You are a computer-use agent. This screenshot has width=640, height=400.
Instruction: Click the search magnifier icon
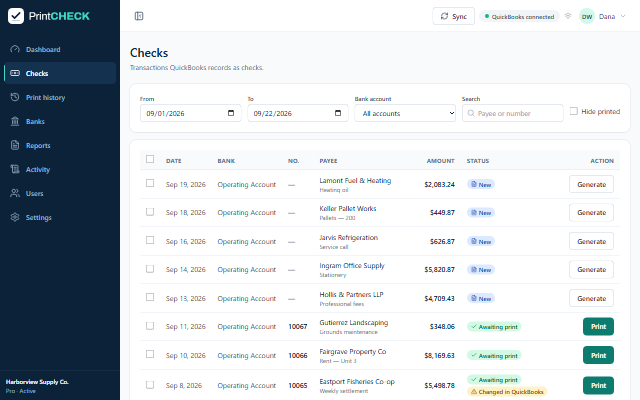click(x=471, y=113)
